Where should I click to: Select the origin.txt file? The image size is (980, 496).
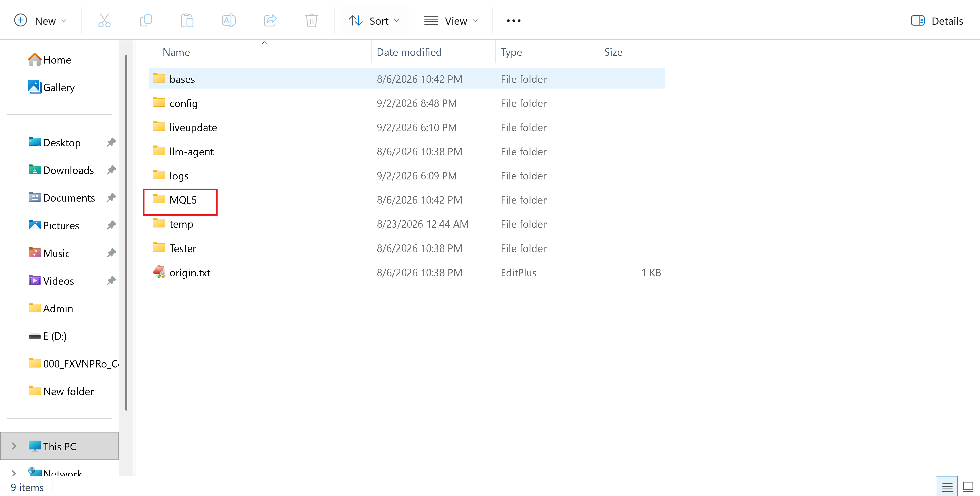pyautogui.click(x=407, y=272)
